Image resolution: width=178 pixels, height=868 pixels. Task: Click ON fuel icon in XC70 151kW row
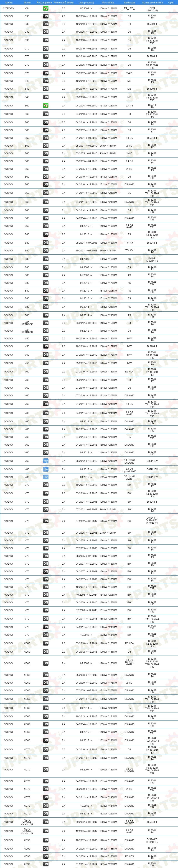[x=46, y=781]
